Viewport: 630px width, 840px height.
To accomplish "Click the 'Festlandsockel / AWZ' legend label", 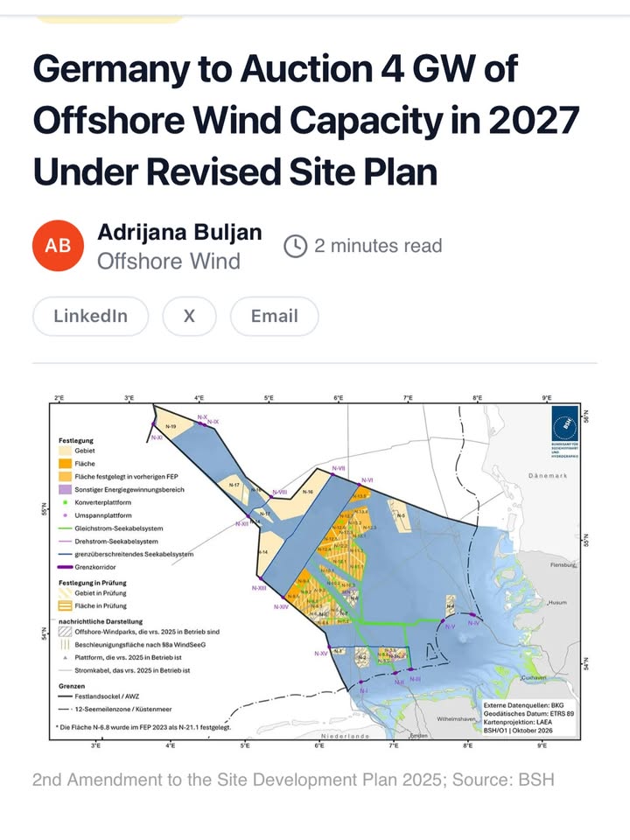I will 107,696.
